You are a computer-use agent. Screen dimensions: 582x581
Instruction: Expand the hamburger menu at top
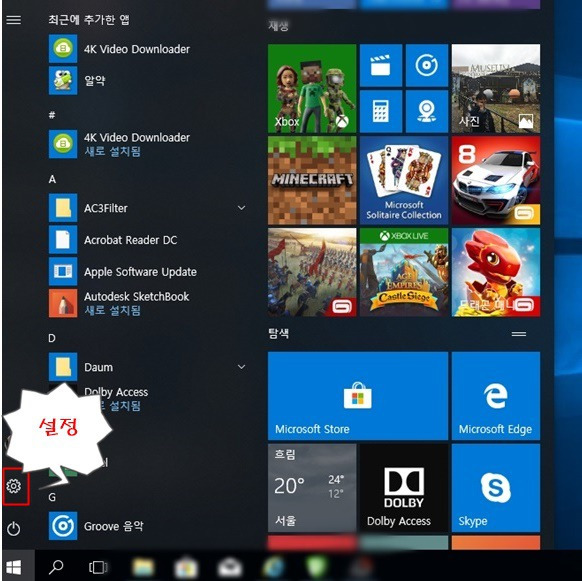pos(14,20)
